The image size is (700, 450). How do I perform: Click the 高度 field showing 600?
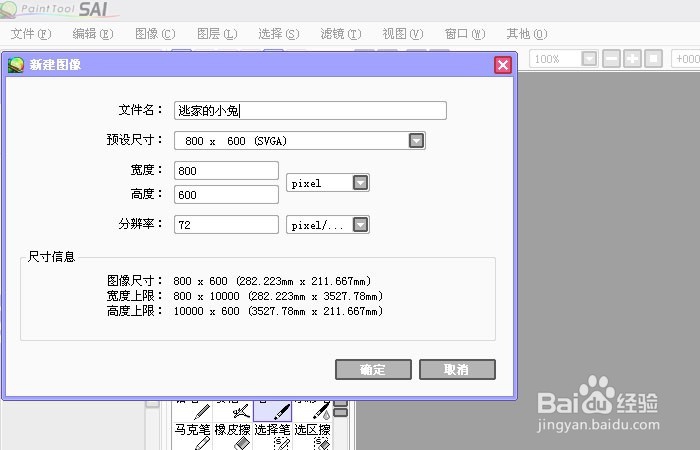(x=226, y=195)
